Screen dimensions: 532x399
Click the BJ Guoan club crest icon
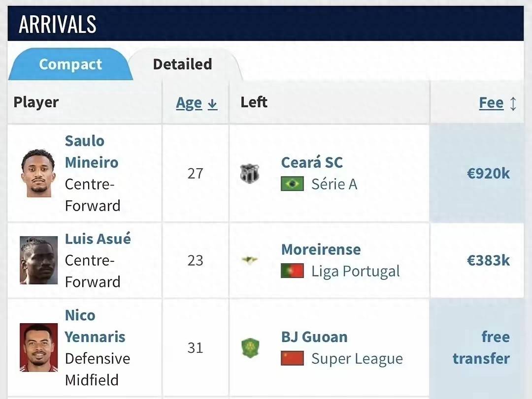(250, 348)
